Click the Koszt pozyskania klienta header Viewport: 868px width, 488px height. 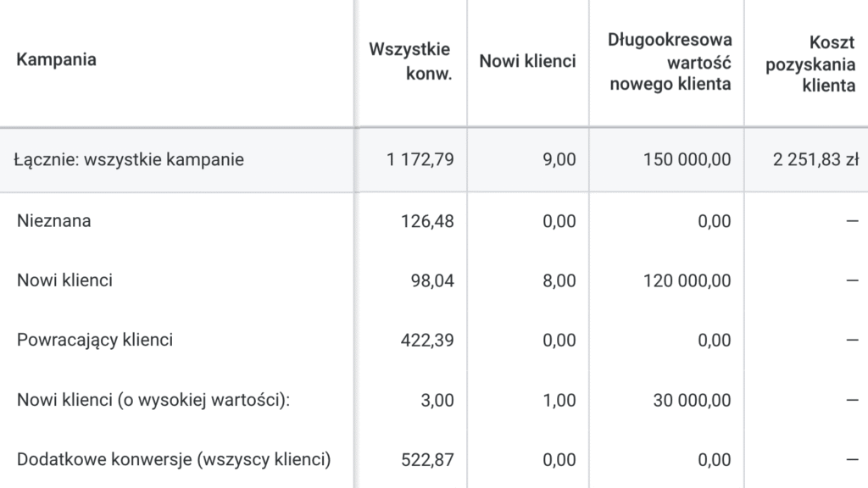[810, 64]
